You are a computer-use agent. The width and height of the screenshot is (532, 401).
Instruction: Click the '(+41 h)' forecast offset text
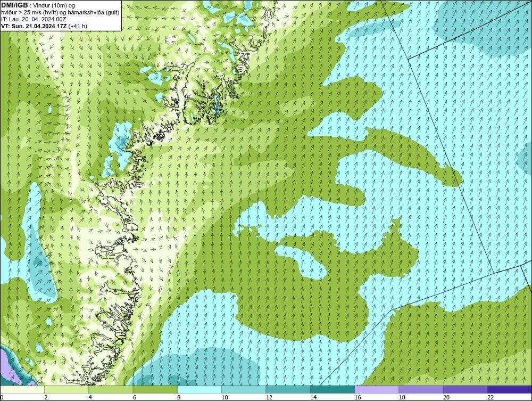[78, 26]
